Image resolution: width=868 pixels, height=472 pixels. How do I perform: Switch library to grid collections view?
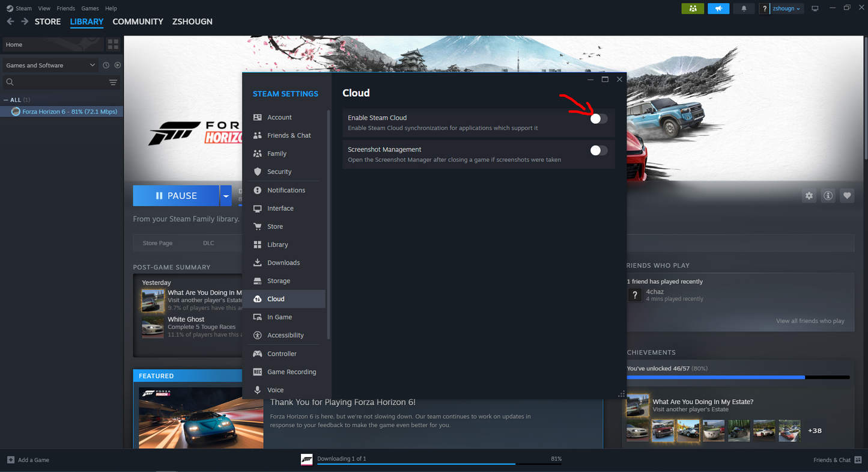click(113, 44)
